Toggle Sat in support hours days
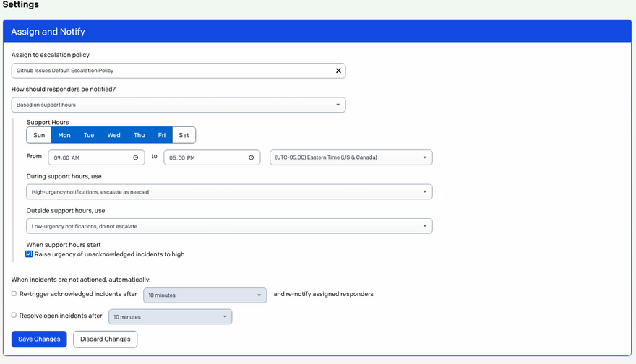The image size is (636, 364). pos(184,135)
